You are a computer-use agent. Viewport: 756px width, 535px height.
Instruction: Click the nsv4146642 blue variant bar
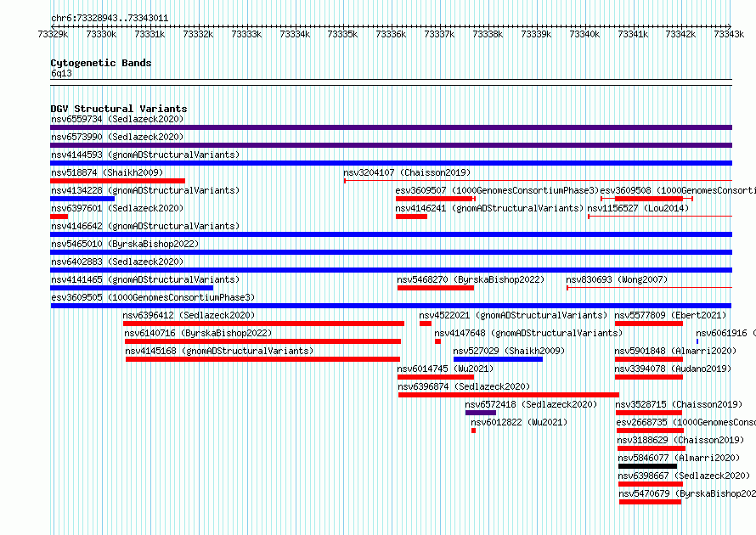click(x=391, y=234)
